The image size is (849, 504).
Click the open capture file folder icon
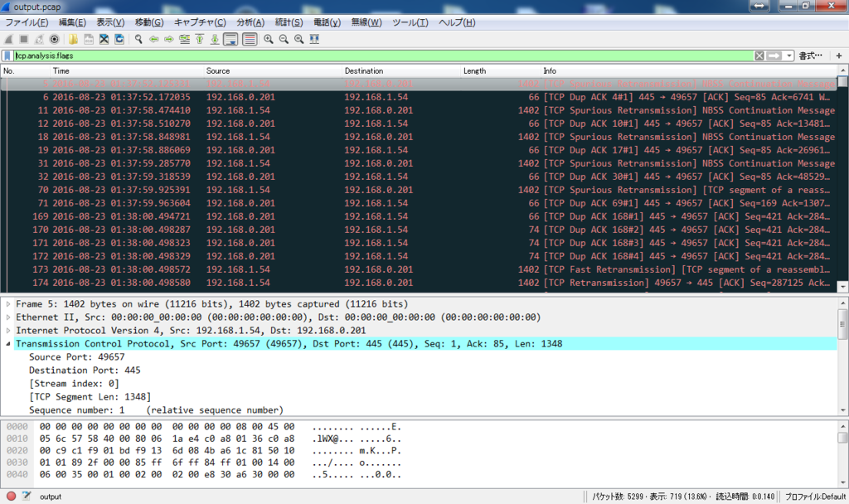pyautogui.click(x=73, y=39)
